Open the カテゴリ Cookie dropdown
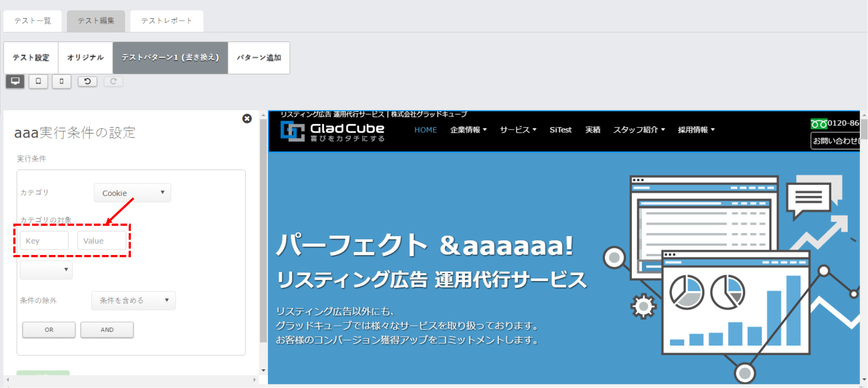The width and height of the screenshot is (868, 388). pyautogui.click(x=132, y=193)
